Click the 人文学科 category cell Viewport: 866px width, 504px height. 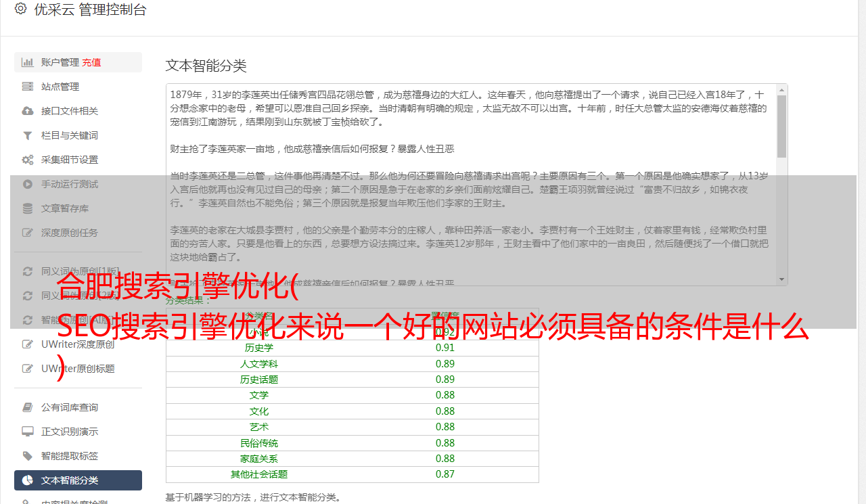pyautogui.click(x=259, y=364)
